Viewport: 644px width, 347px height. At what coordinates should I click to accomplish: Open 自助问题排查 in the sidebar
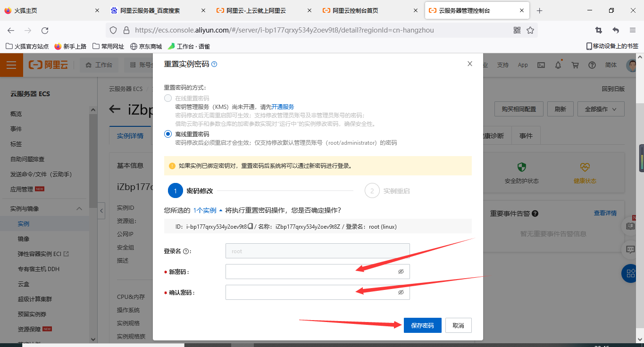click(x=27, y=159)
